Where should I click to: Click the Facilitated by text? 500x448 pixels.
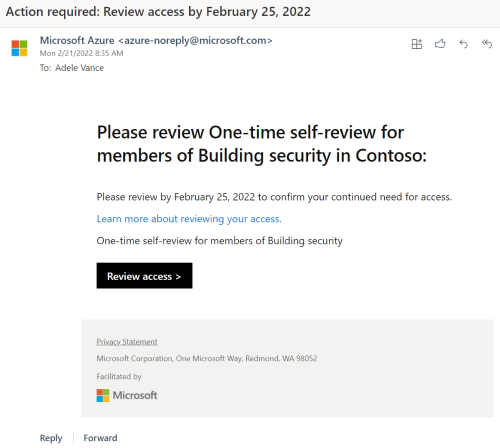point(119,377)
